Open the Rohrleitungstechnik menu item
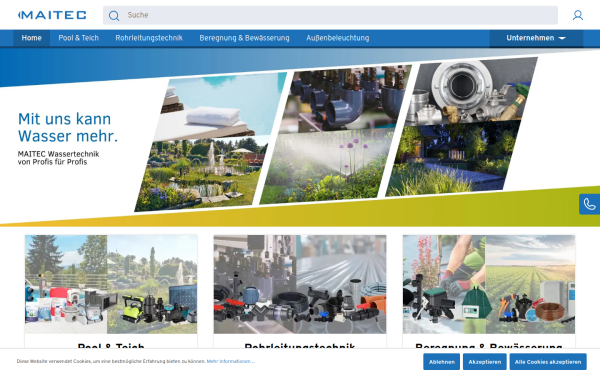 pos(149,38)
